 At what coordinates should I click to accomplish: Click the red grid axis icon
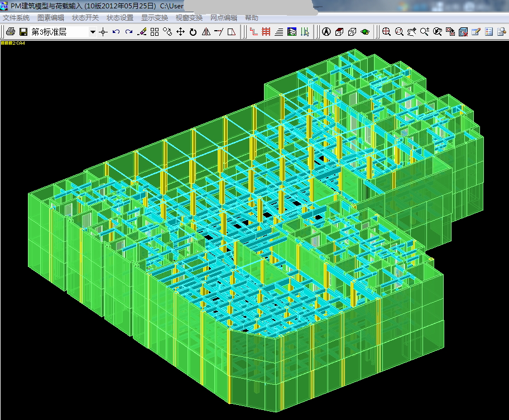pos(266,32)
